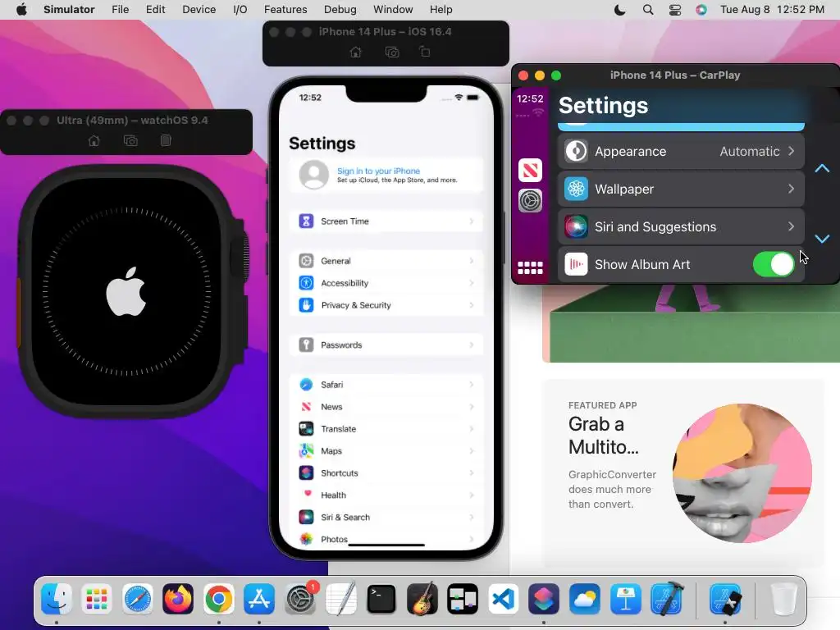840x630 pixels.
Task: Open Appearance Automatic setting in CarPlay
Action: [x=681, y=151]
